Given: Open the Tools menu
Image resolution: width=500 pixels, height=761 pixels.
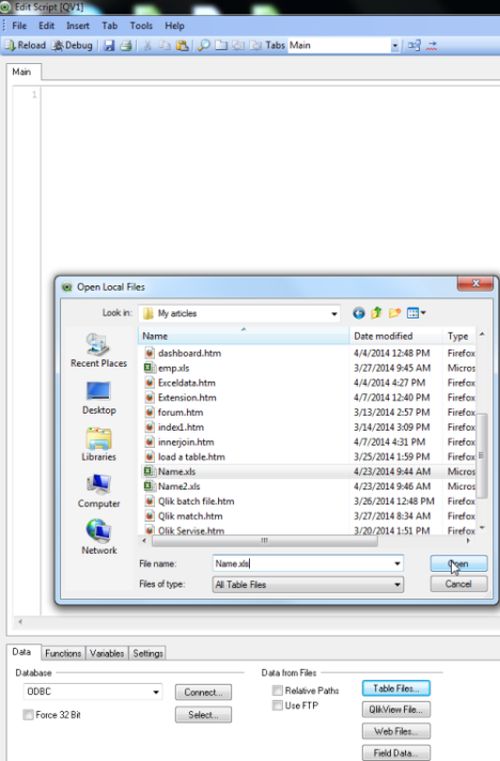Looking at the screenshot, I should 141,26.
